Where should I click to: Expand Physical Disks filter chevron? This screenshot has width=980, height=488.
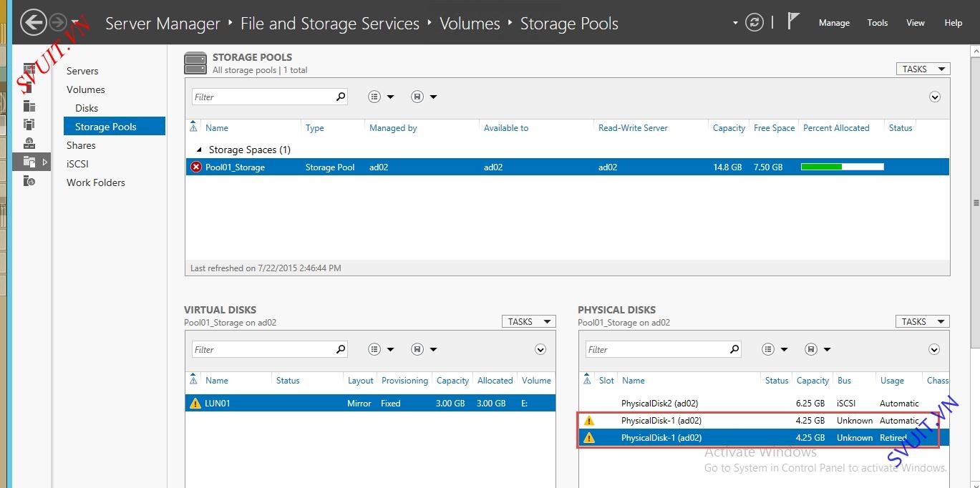[x=934, y=349]
